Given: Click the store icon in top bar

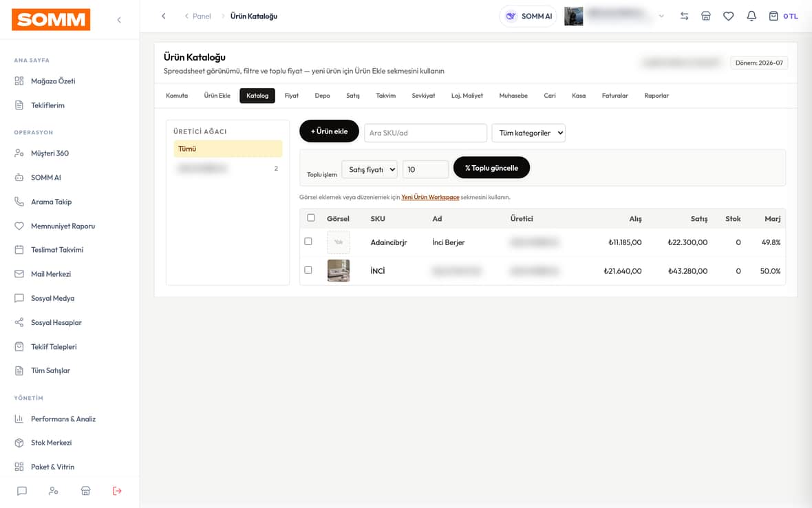Looking at the screenshot, I should (706, 16).
